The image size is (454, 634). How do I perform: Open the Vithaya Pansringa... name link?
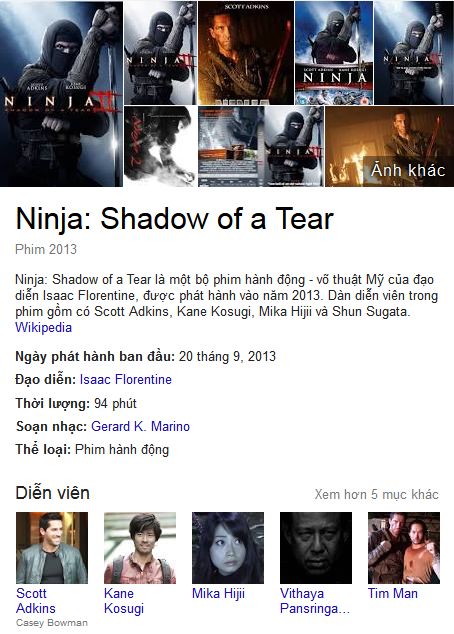click(315, 601)
